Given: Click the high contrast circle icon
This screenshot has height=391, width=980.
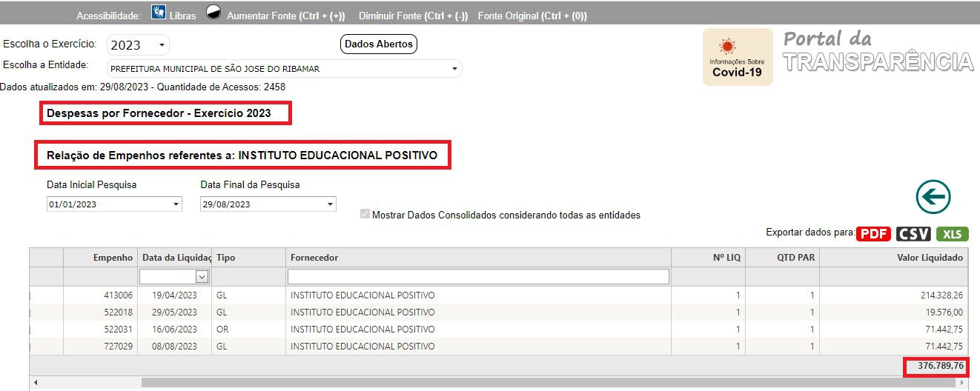Looking at the screenshot, I should (213, 13).
